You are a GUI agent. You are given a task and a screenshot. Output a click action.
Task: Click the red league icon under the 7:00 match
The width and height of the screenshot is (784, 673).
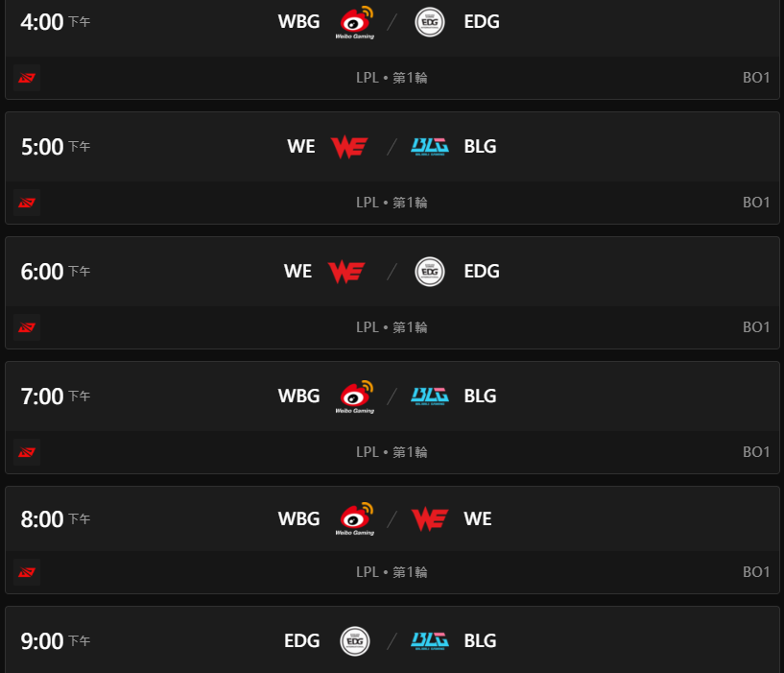(x=27, y=451)
